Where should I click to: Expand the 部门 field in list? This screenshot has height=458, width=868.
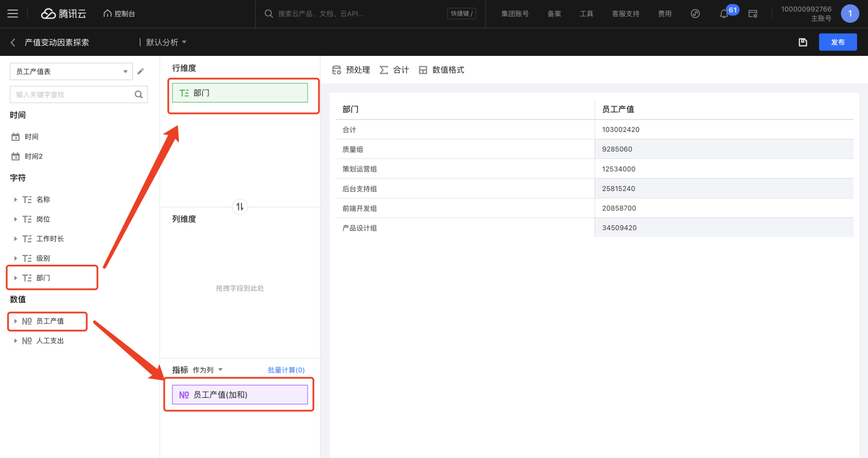coord(15,278)
